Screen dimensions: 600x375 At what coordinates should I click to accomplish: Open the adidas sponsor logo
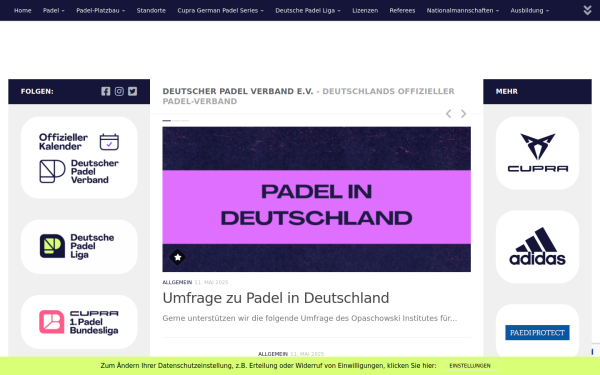click(x=537, y=247)
